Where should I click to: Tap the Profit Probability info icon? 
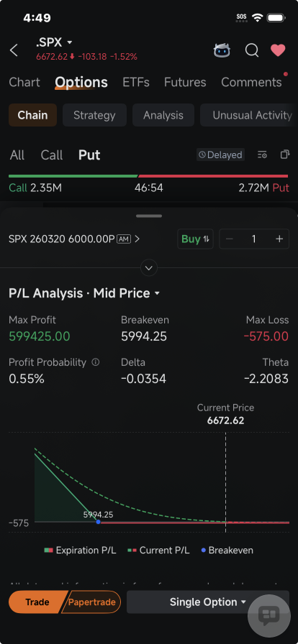click(96, 362)
